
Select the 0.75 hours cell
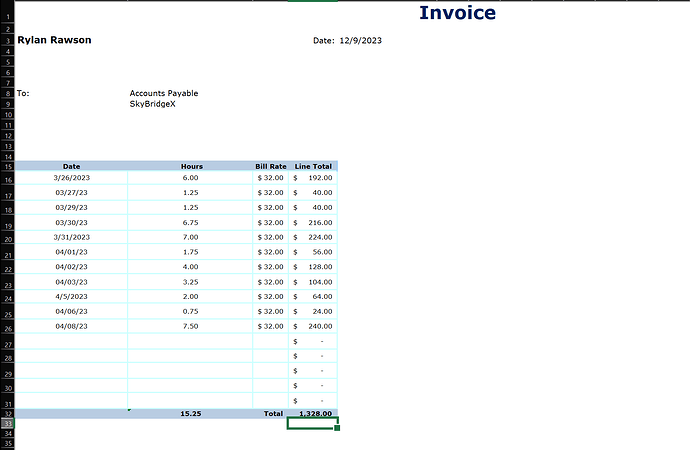(191, 311)
